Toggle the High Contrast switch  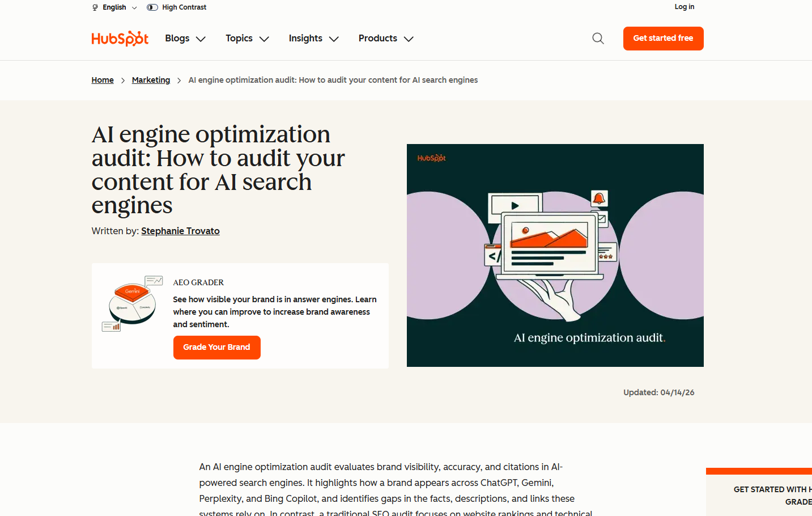[x=152, y=7]
